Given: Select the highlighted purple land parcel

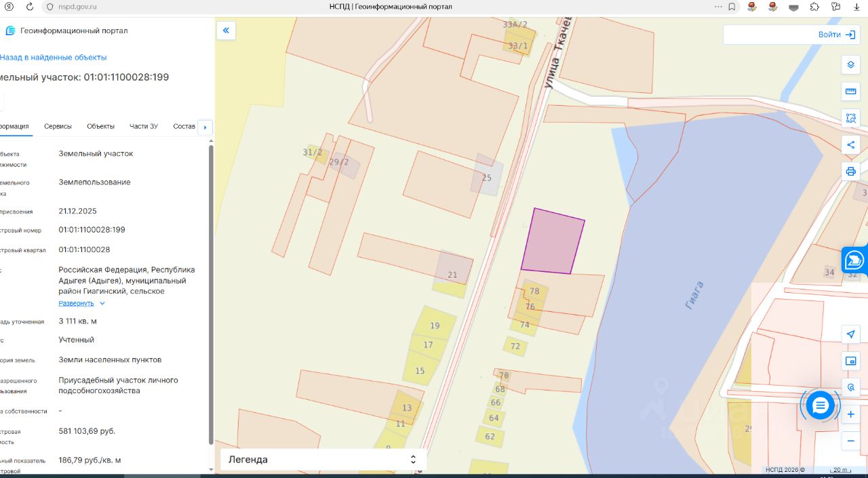Looking at the screenshot, I should (x=553, y=242).
